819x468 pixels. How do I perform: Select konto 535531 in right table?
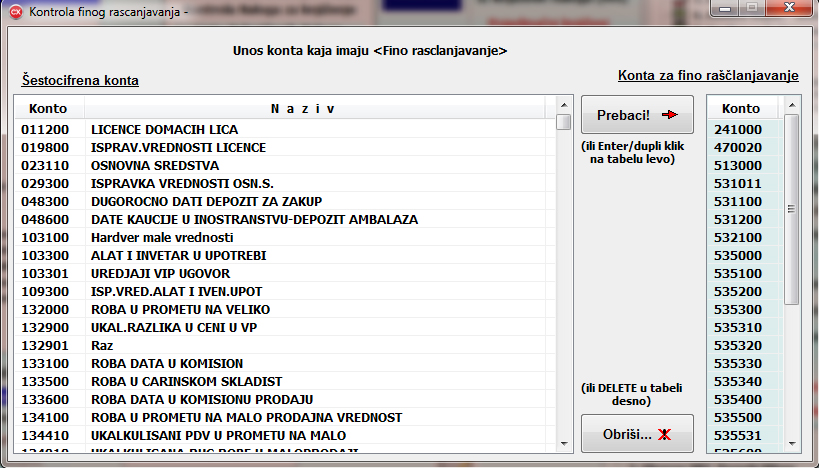point(745,436)
